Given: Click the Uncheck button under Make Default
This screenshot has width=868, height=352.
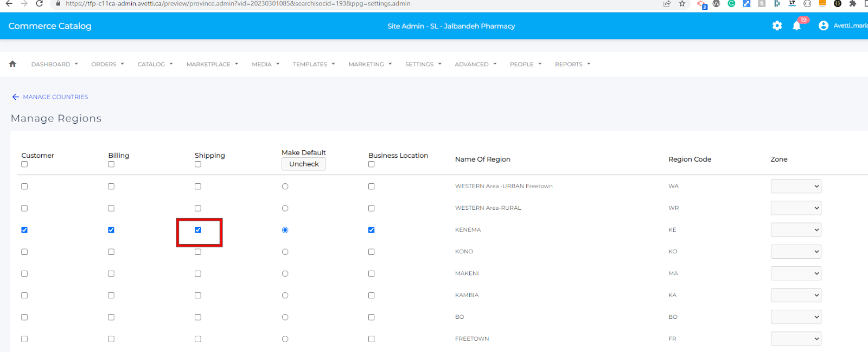Looking at the screenshot, I should tap(304, 164).
